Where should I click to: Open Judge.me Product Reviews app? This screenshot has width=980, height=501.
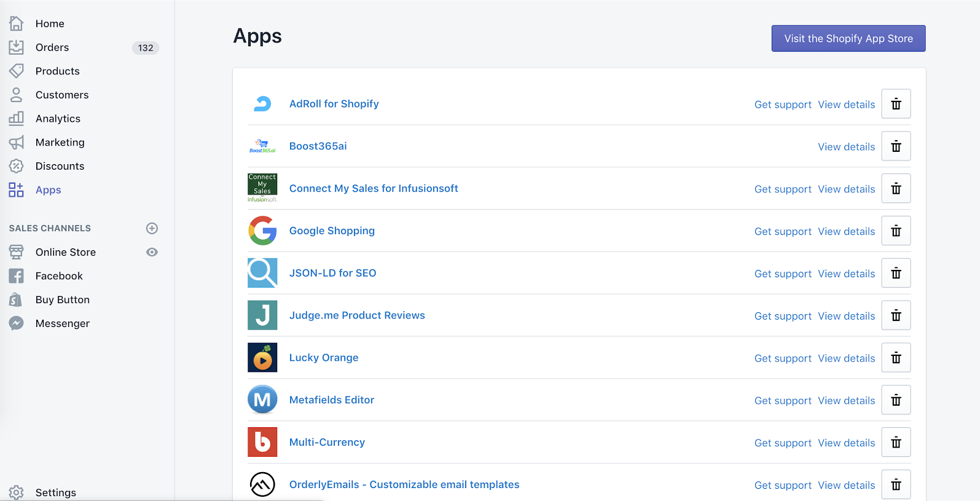point(357,315)
